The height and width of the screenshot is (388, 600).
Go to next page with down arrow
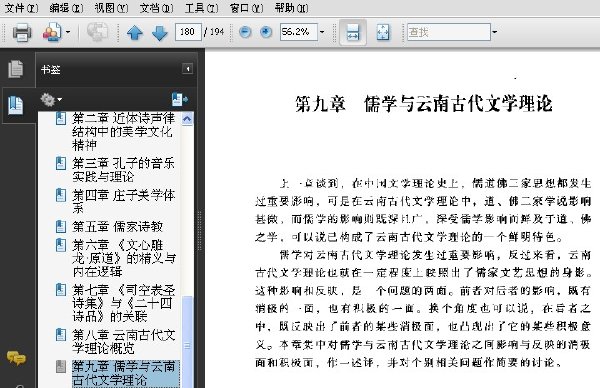click(x=160, y=33)
